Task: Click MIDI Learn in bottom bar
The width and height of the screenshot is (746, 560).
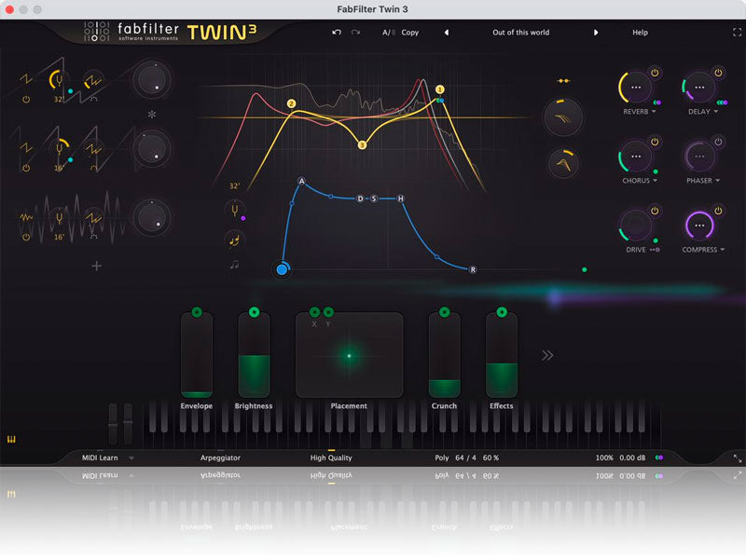Action: (x=100, y=458)
